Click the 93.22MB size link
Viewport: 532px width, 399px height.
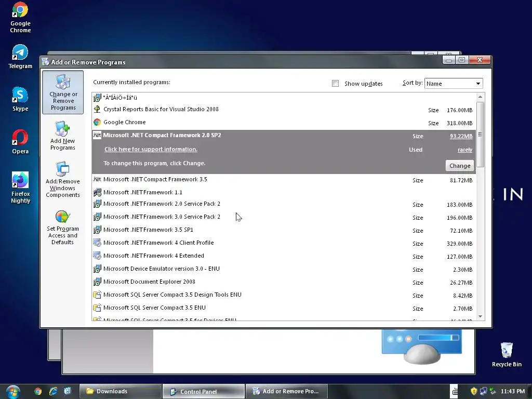point(461,136)
